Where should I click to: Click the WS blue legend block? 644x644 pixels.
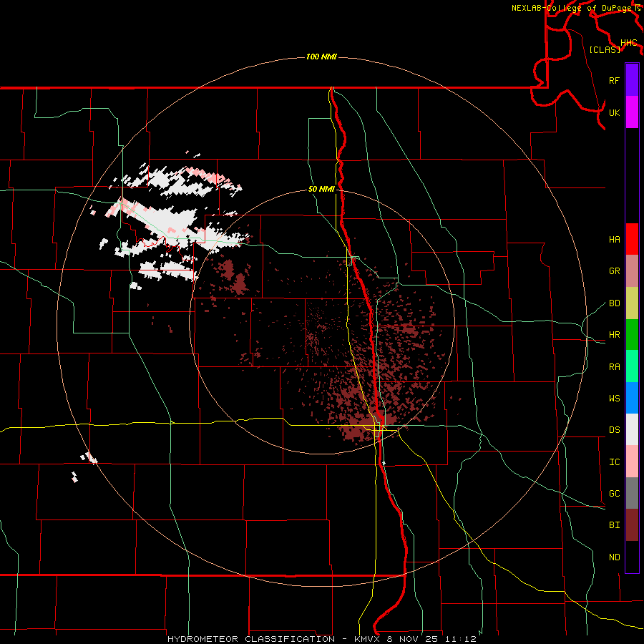[632, 398]
